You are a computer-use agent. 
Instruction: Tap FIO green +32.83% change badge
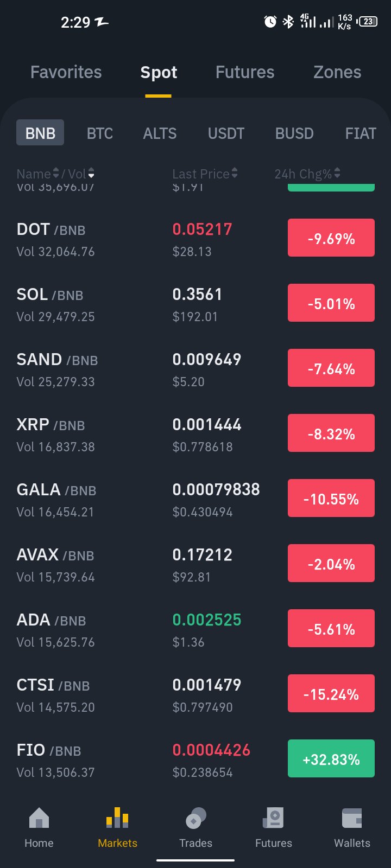pos(331,758)
